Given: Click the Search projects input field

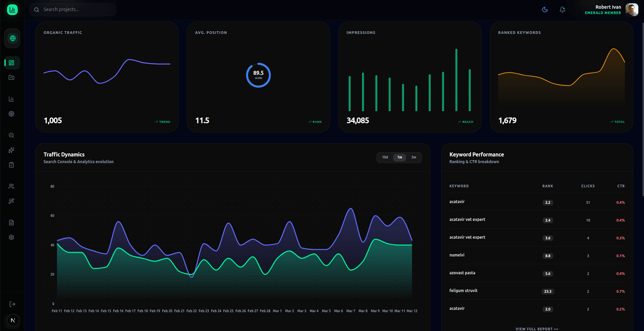Looking at the screenshot, I should click(72, 9).
